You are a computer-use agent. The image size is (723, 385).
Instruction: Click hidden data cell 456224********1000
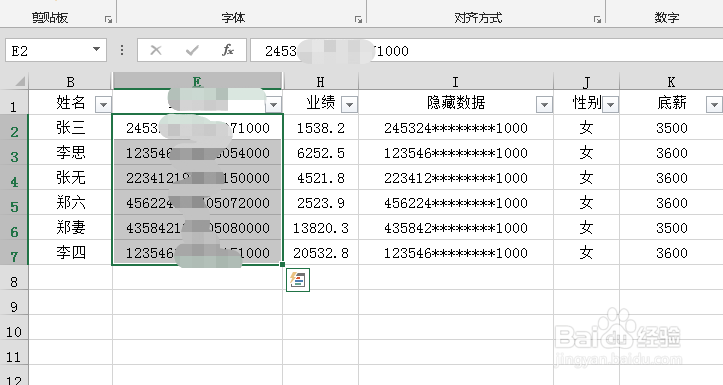(456, 202)
